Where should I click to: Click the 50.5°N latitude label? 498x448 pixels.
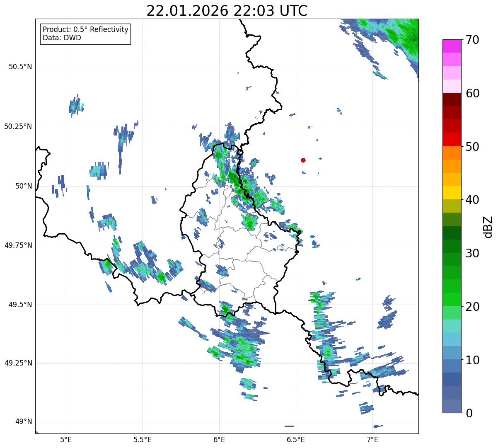20,67
